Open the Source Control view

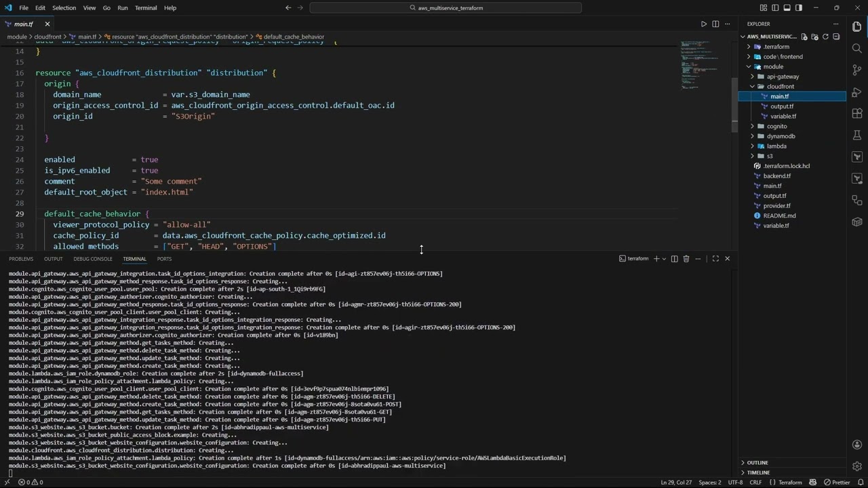click(857, 70)
